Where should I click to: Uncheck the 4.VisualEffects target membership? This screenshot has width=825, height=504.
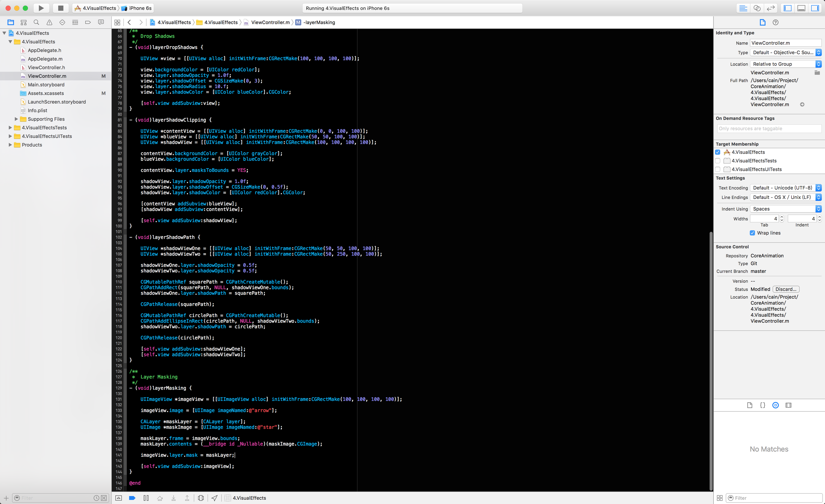click(x=718, y=152)
